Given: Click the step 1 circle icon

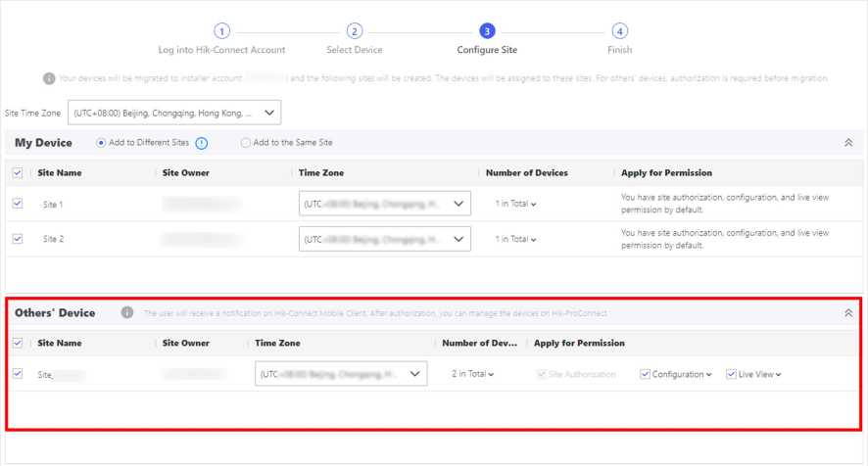Looking at the screenshot, I should coord(222,31).
